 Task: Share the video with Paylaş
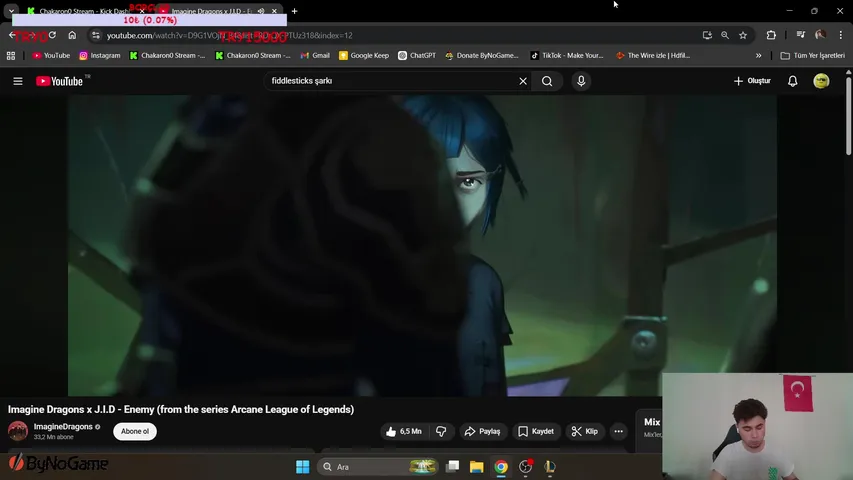click(482, 431)
